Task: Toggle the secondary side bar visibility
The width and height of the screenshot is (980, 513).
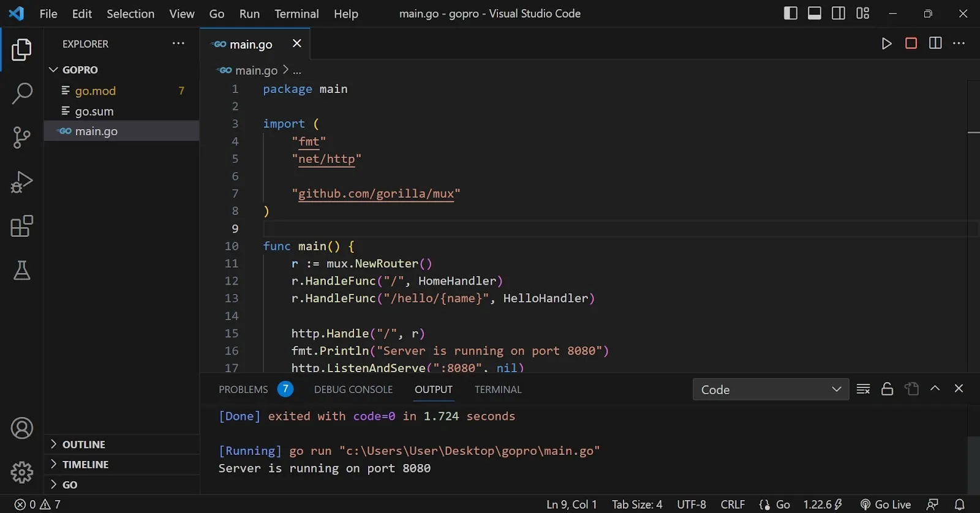Action: click(x=839, y=13)
